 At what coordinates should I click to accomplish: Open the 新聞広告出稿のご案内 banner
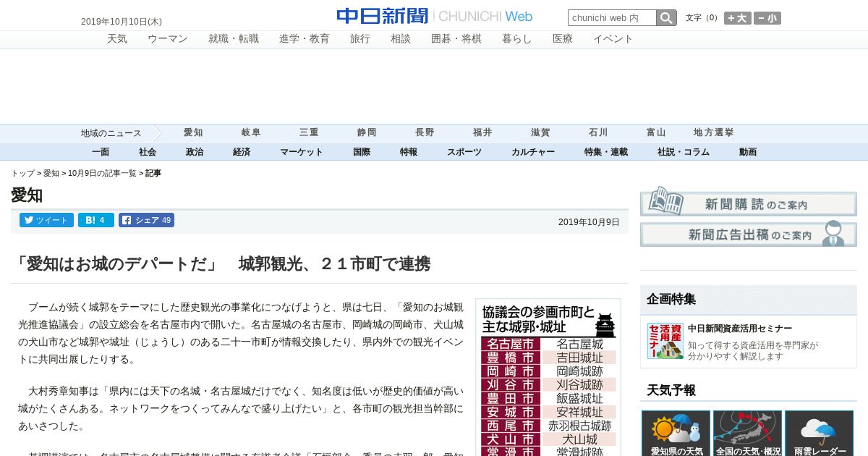[x=749, y=234]
